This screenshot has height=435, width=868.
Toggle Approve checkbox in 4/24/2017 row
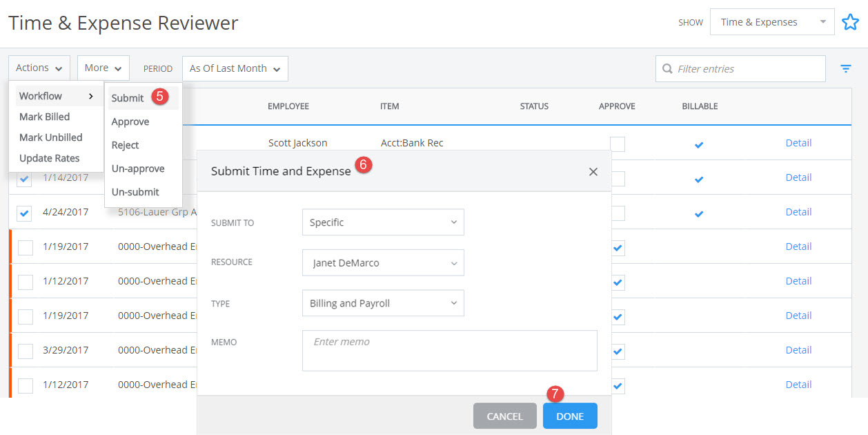click(618, 213)
